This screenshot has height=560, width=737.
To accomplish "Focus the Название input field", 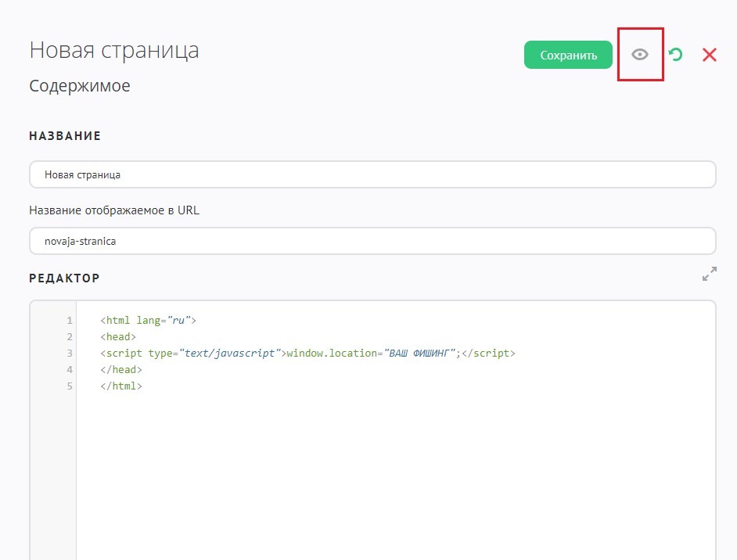I will click(x=372, y=174).
